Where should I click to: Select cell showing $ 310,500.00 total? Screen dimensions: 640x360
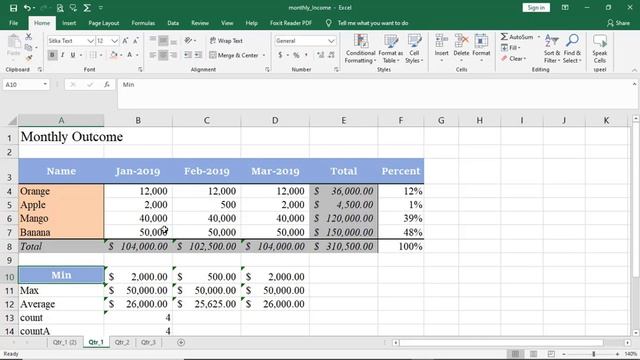tap(344, 246)
